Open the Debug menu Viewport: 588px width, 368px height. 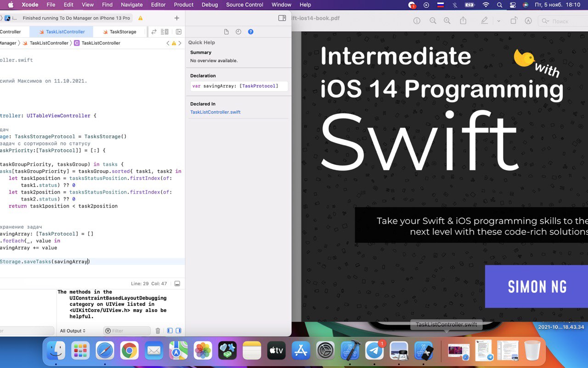tap(210, 5)
